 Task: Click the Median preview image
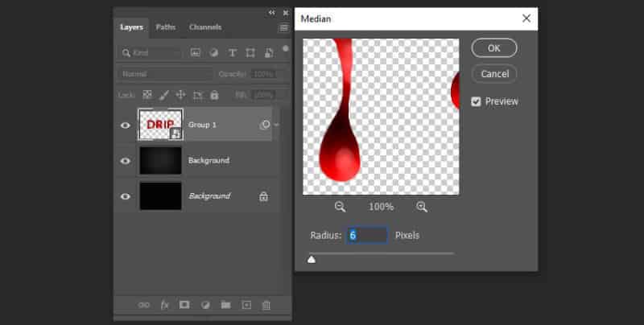tap(381, 117)
